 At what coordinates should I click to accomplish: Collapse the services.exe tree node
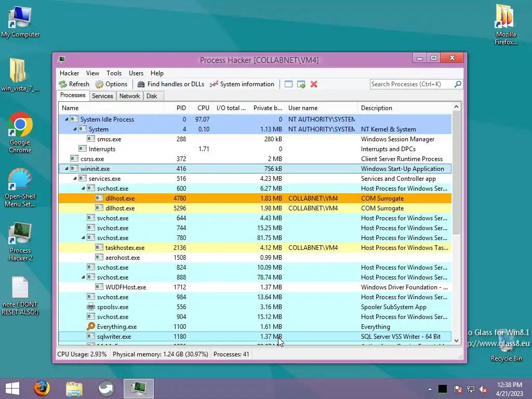click(75, 179)
